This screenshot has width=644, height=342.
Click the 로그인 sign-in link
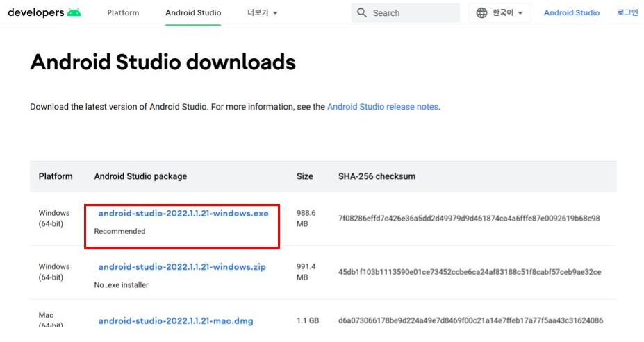627,12
